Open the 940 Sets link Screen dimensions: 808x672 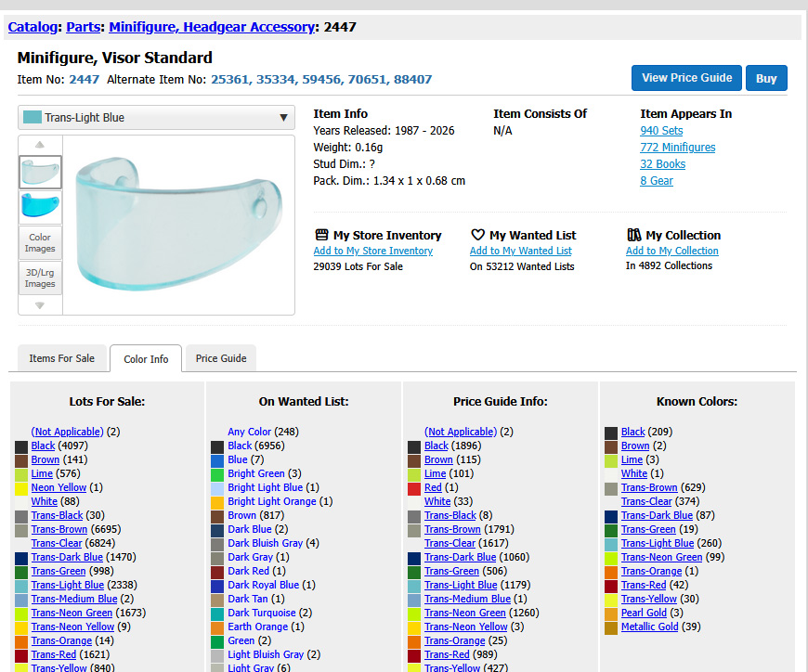(661, 131)
